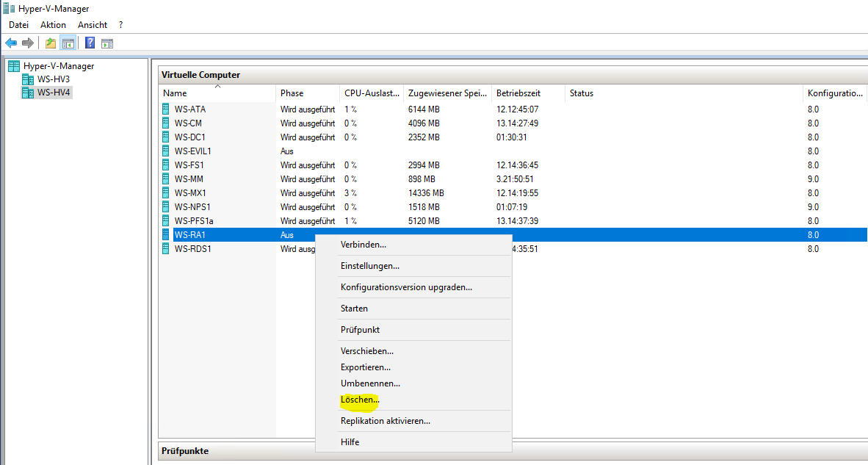Sort by Zugewiesener Spei... column header
The image size is (868, 465).
coord(447,93)
